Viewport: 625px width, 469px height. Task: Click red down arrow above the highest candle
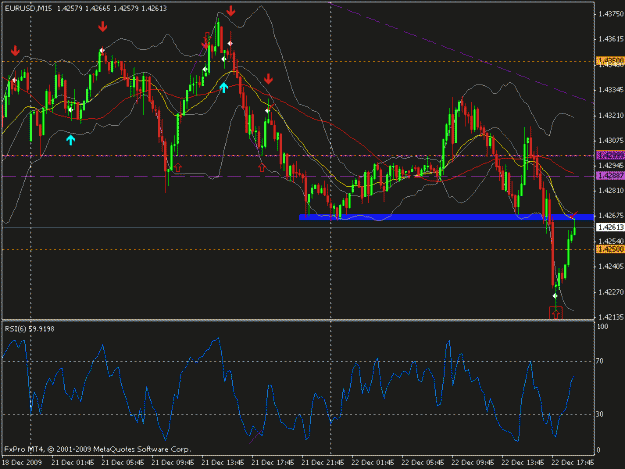tap(231, 11)
